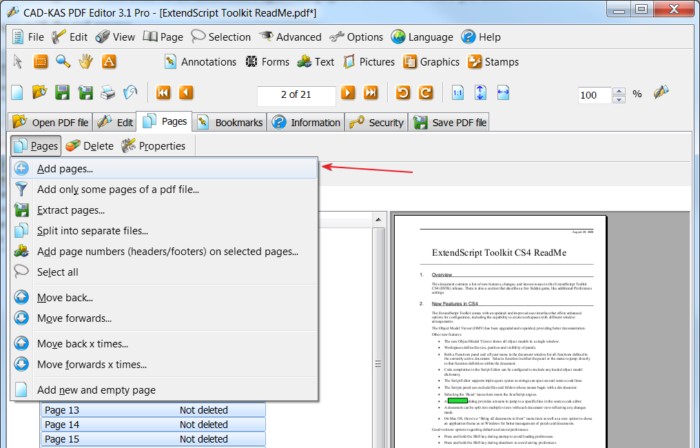
Task: Click the Annotations button
Action: click(199, 61)
